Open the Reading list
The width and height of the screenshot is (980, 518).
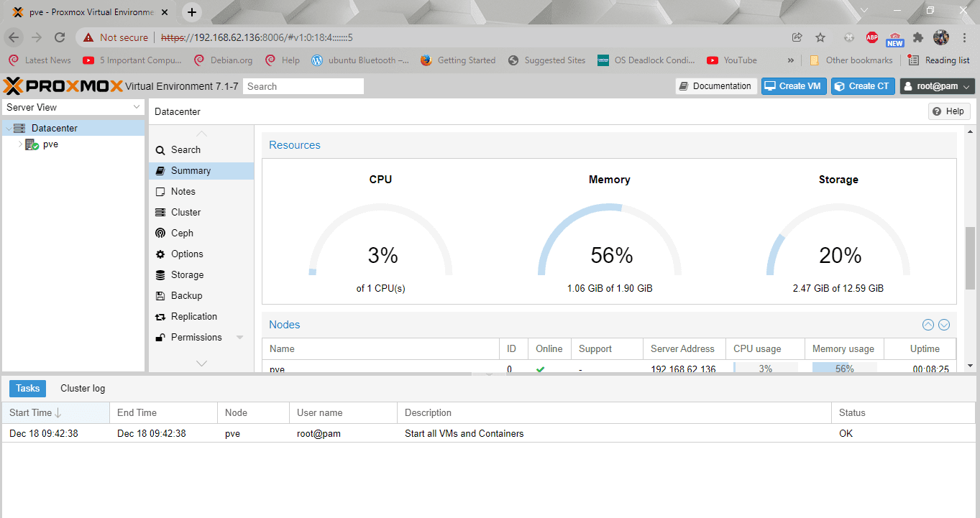939,60
